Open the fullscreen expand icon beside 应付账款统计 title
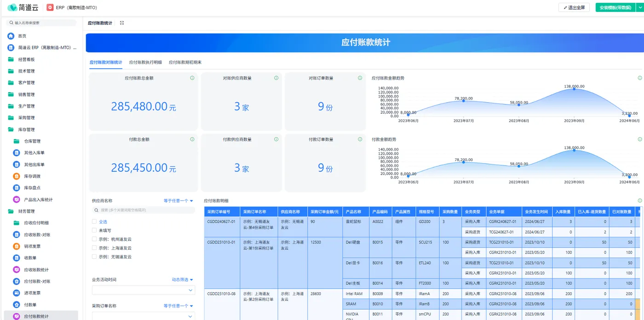 coord(122,23)
